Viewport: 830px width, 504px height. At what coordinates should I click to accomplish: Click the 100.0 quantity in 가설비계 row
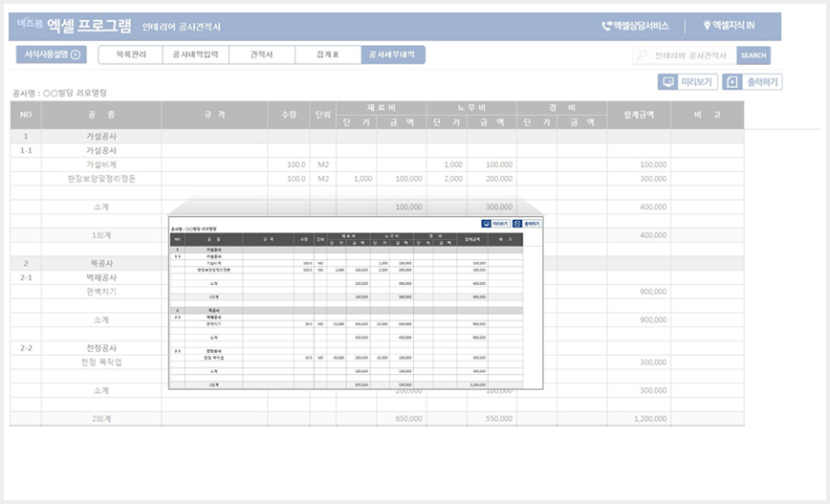(289, 164)
